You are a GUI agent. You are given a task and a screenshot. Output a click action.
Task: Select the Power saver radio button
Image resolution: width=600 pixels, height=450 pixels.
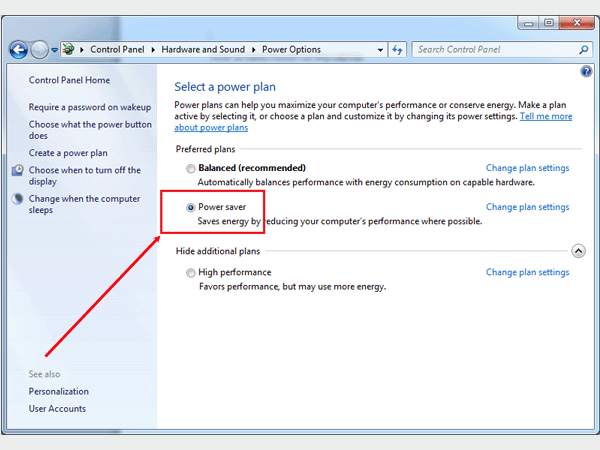click(190, 207)
